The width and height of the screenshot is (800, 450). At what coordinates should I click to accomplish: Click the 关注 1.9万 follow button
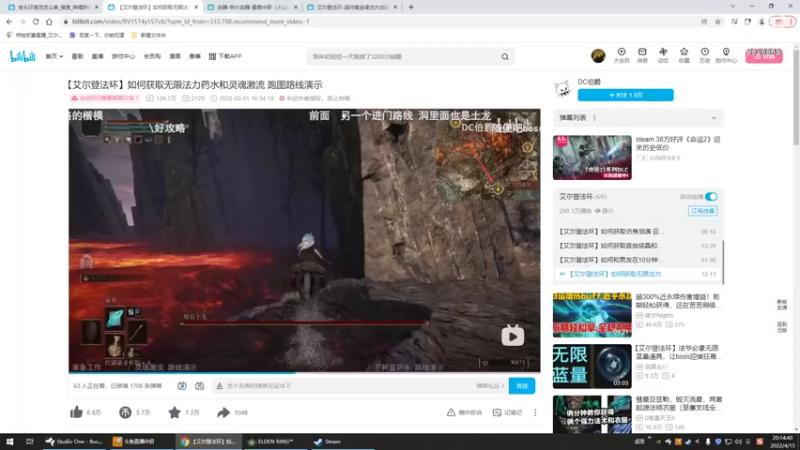(x=626, y=95)
